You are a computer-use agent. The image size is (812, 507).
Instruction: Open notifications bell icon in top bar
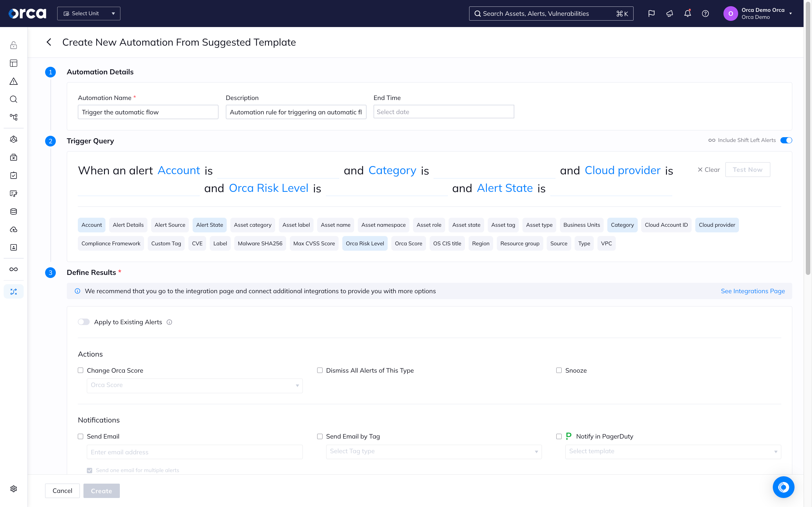(687, 14)
